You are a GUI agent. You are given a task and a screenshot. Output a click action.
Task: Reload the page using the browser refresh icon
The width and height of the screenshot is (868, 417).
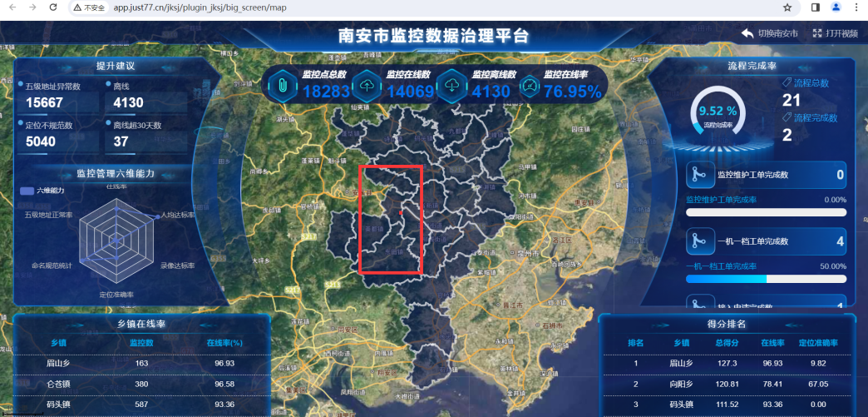tap(53, 7)
